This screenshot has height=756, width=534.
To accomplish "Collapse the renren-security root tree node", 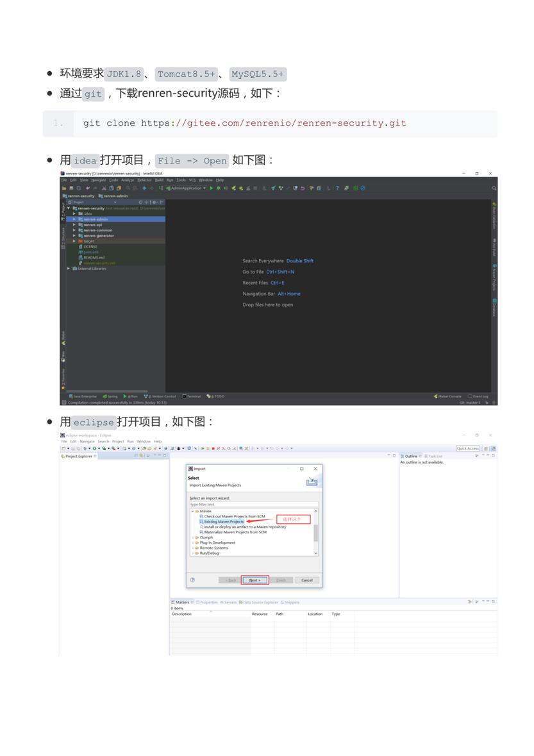I will (69, 208).
